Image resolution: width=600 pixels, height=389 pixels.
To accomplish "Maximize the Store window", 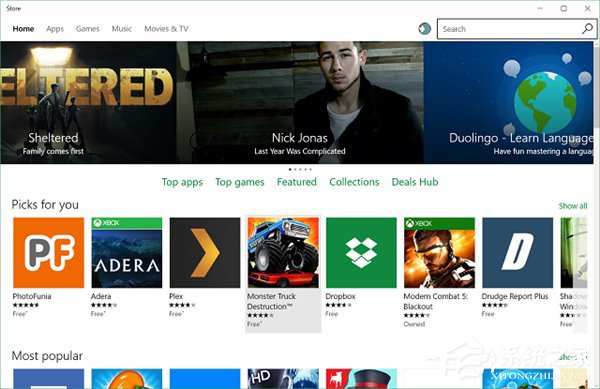I will coord(564,8).
